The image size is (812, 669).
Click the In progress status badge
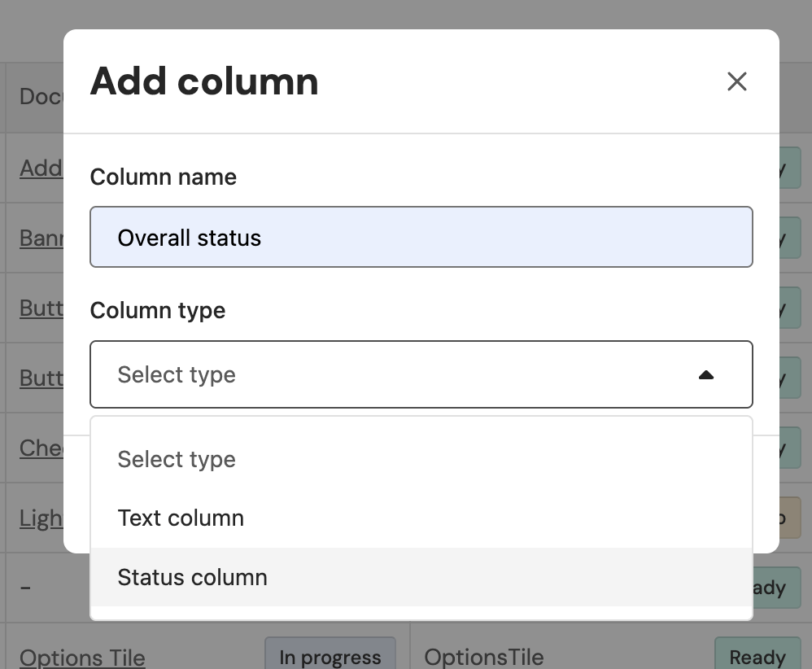pos(330,657)
